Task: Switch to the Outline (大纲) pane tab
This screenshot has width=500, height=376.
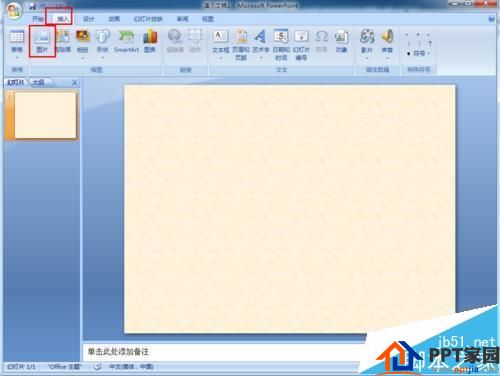Action: (39, 82)
